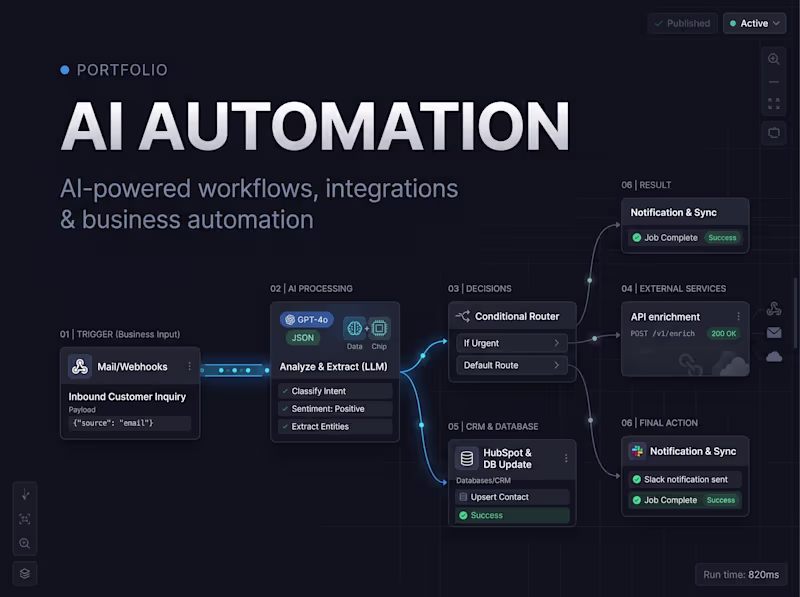Click the bottom-left zoom magnifier icon
The image size is (800, 597).
[x=24, y=543]
